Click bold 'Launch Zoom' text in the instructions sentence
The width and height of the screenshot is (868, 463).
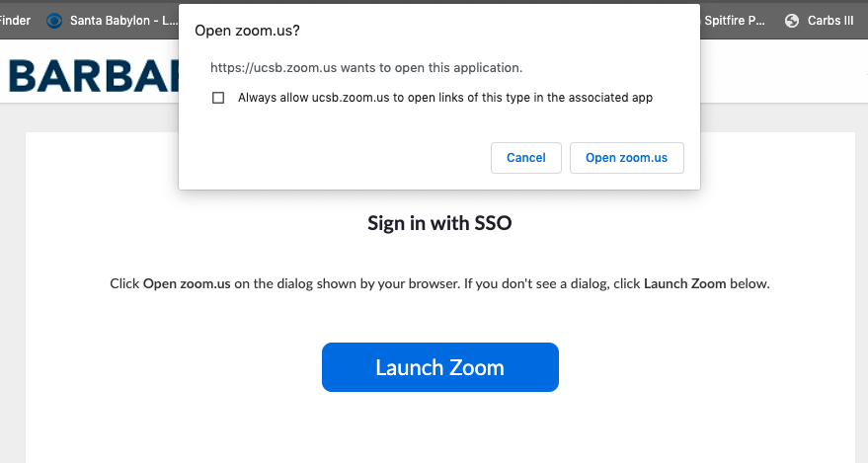(x=684, y=283)
